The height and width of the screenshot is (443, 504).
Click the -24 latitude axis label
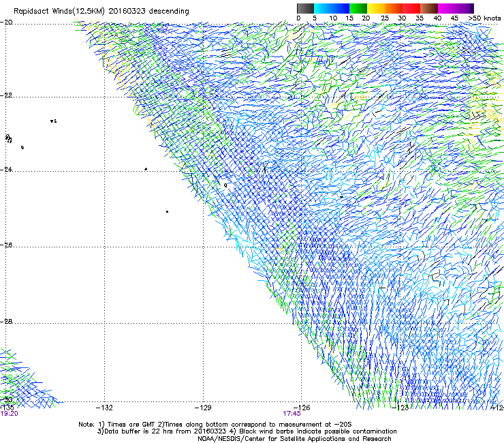click(6, 170)
